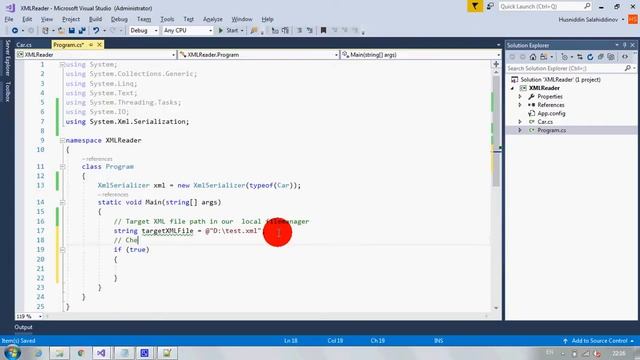Screen dimensions: 640x360
Task: Open the Windows Start menu orb
Action: (x=12, y=353)
